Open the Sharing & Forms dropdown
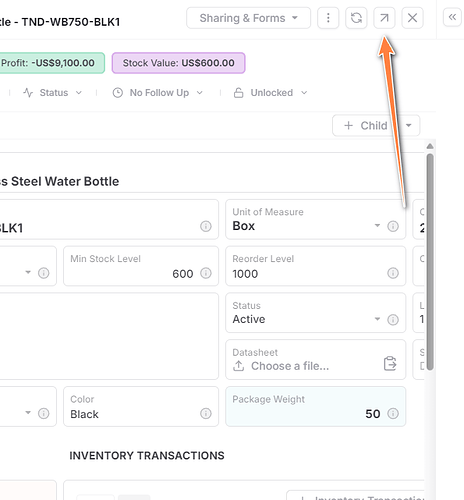The width and height of the screenshot is (464, 500). (248, 18)
